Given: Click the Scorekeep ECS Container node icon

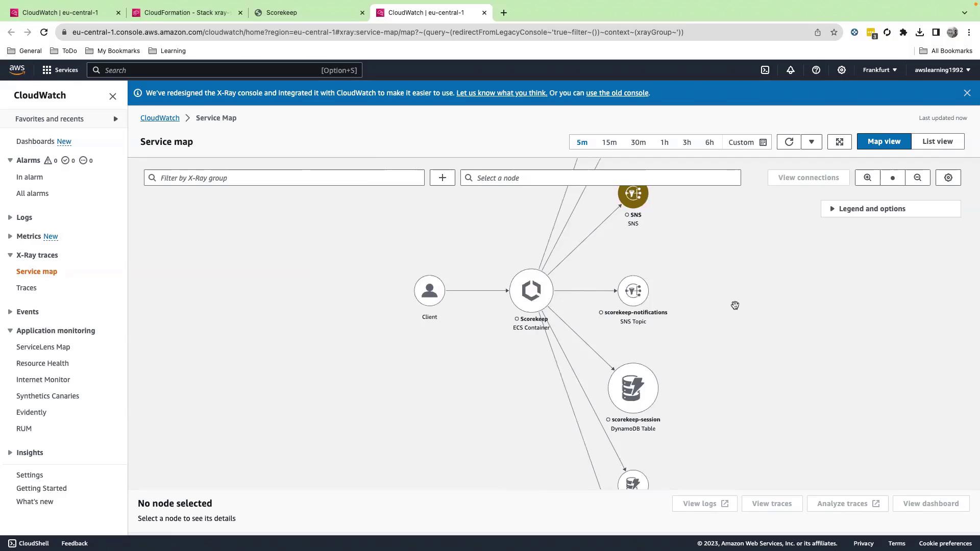Looking at the screenshot, I should (x=531, y=290).
